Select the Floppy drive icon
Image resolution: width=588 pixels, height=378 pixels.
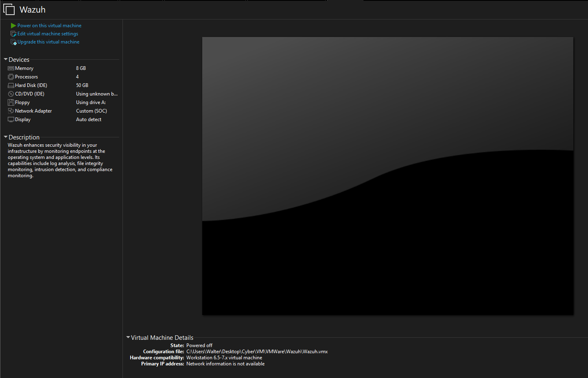(x=11, y=102)
